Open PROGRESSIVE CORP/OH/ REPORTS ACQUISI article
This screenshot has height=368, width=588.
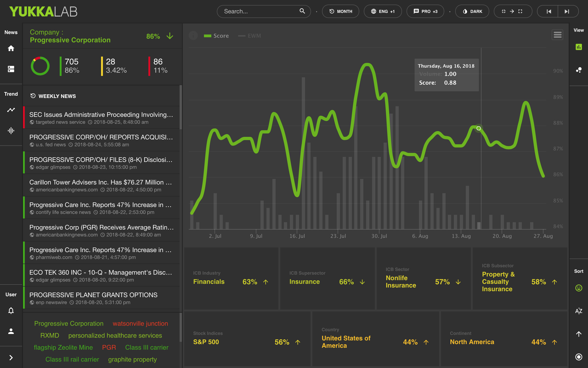pyautogui.click(x=101, y=140)
